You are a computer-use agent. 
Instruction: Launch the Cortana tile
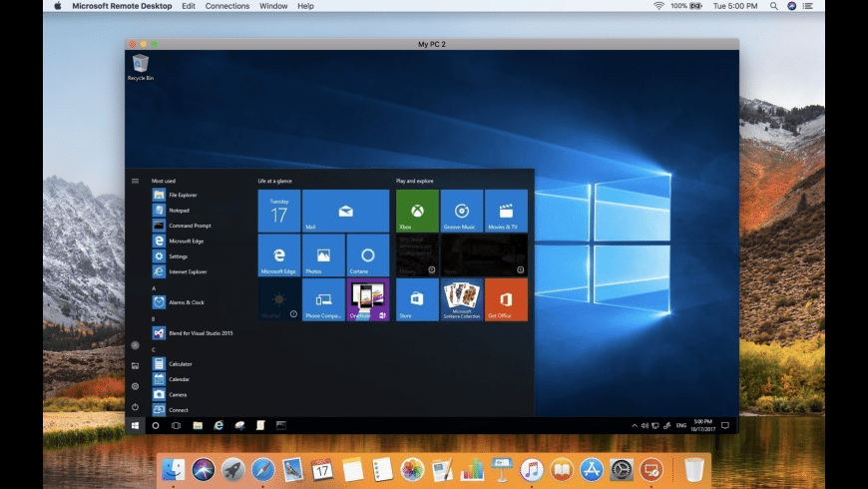click(367, 255)
